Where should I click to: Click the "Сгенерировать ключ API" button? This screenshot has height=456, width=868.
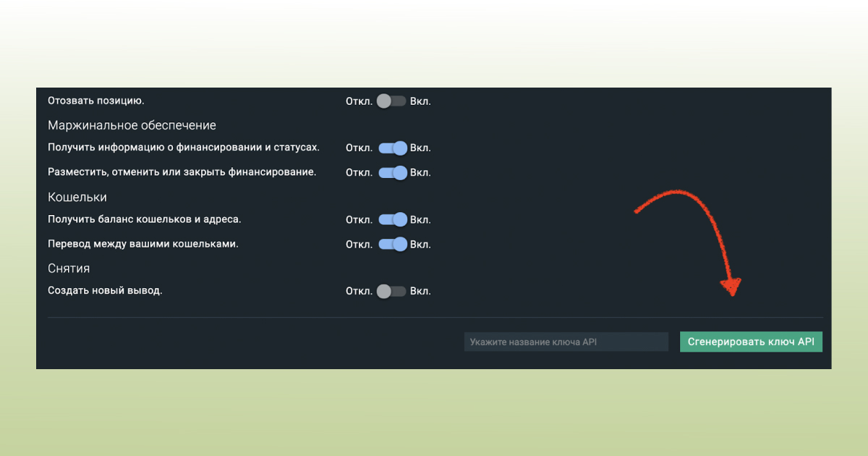coord(751,341)
